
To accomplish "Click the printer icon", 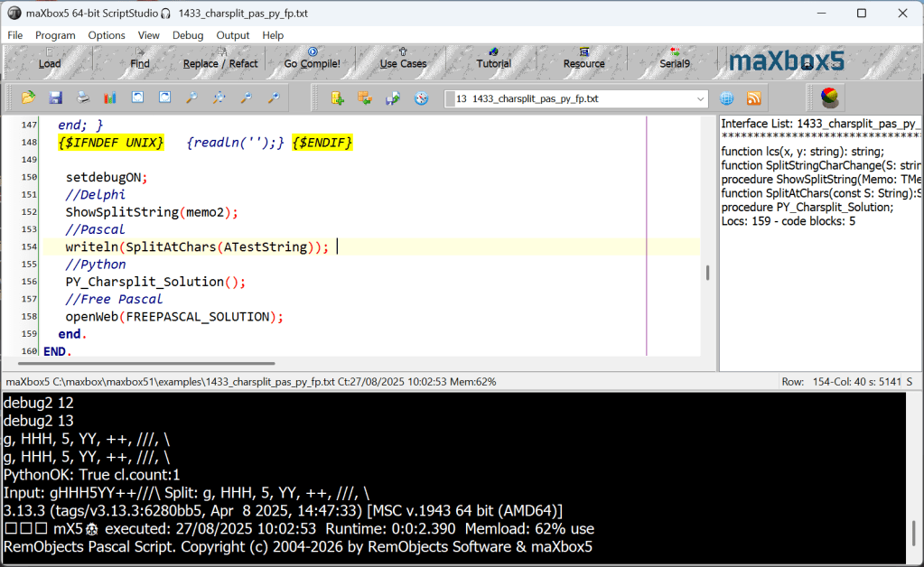I will tap(82, 98).
